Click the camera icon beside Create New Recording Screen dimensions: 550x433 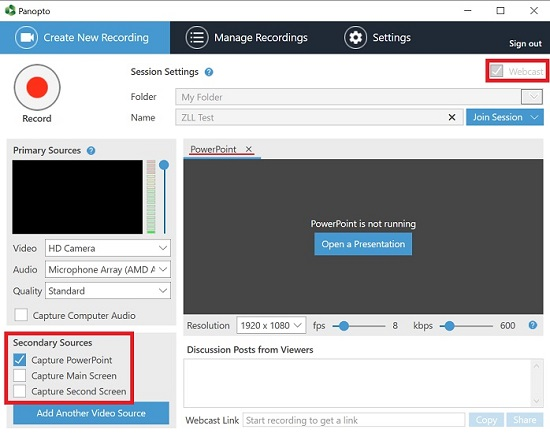27,38
